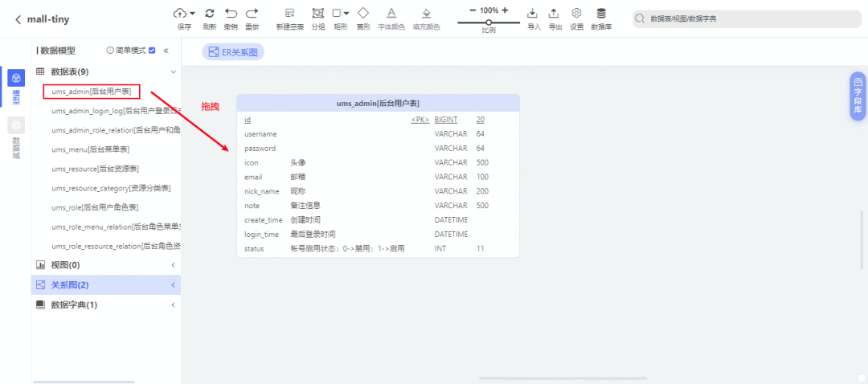
Task: Open the 导入 import icon
Action: [533, 14]
